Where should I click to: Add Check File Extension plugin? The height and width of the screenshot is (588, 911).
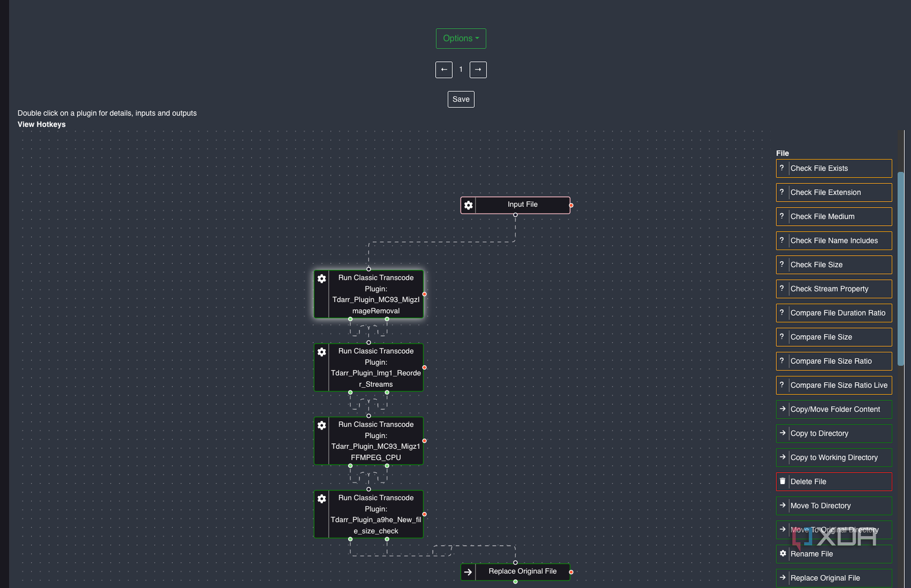click(x=834, y=193)
